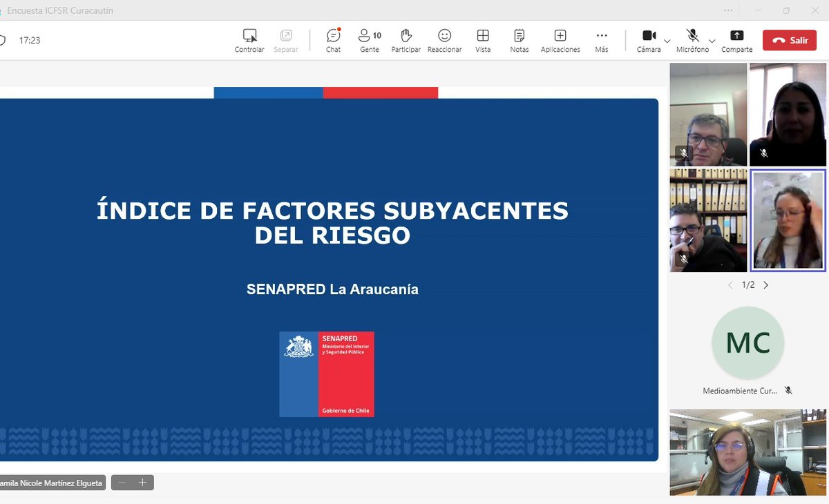Go to the previous participant page
The image size is (829, 504).
point(731,285)
